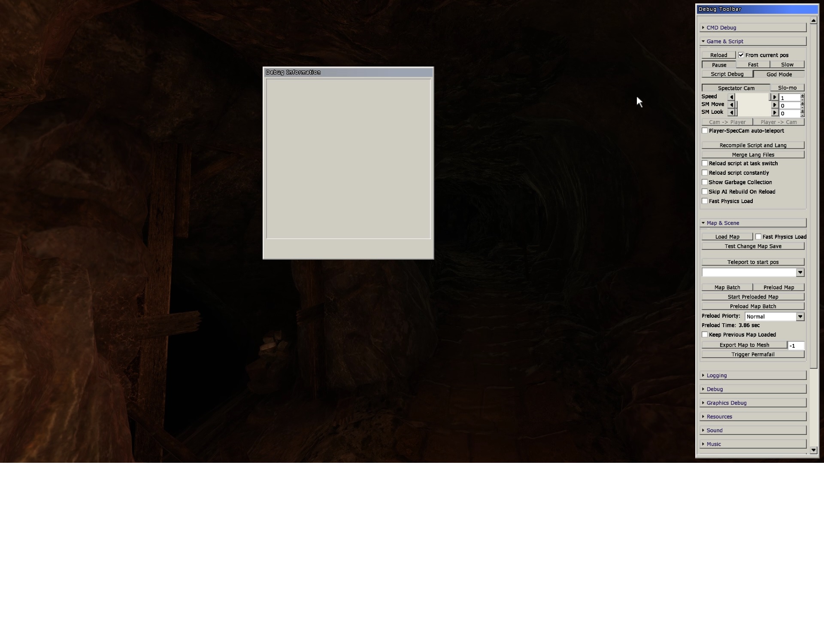Click the SM Look right arrow
This screenshot has height=644, width=824.
click(x=775, y=112)
